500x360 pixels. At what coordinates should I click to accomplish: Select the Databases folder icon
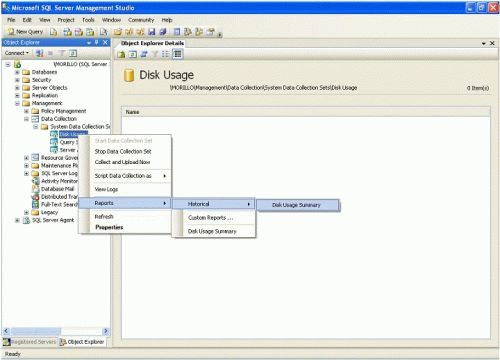tap(26, 72)
